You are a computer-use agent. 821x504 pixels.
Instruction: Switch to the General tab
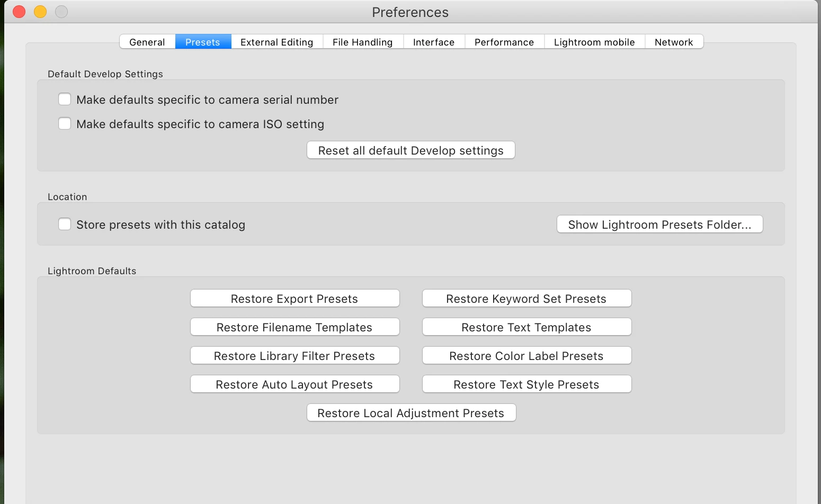(x=147, y=42)
